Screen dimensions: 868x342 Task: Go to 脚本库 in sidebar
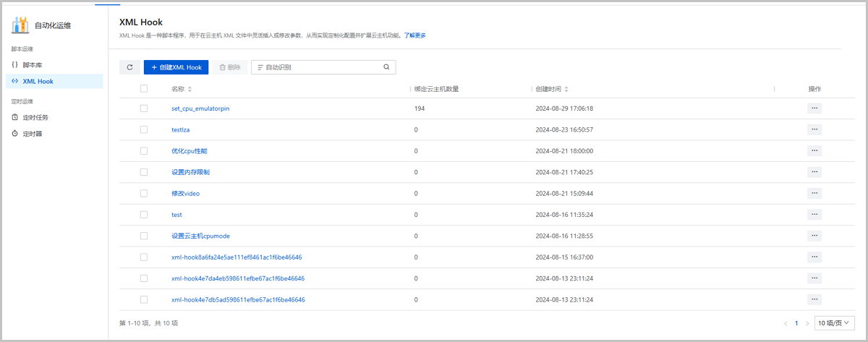click(x=33, y=65)
